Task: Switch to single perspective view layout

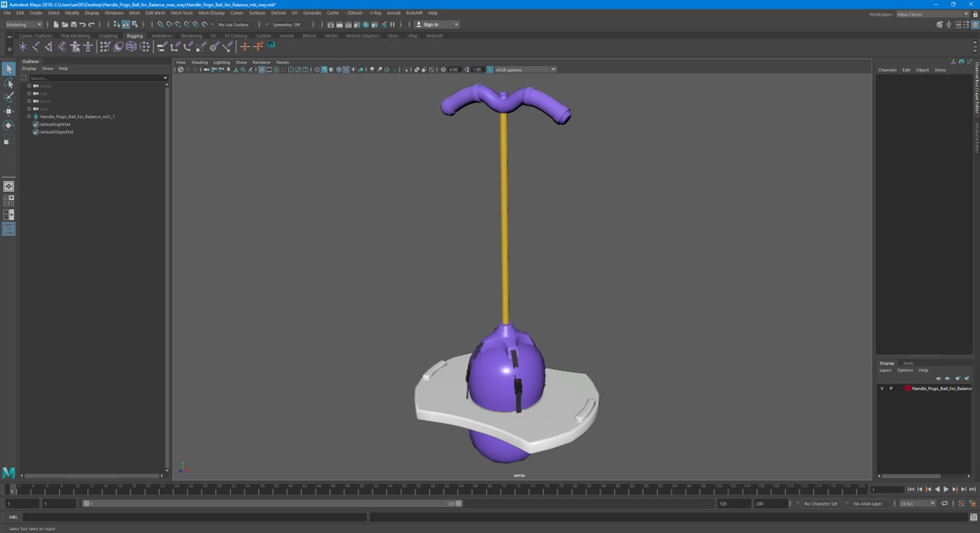Action: (x=9, y=187)
